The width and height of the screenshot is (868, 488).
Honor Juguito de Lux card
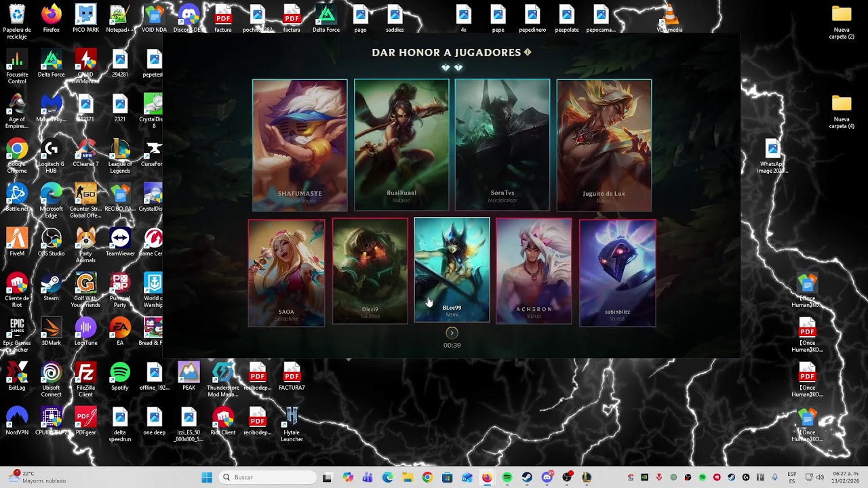pos(604,145)
